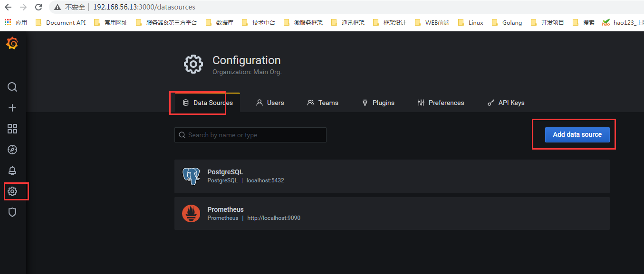Viewport: 644px width, 274px height.
Task: Click the http://localhost:9090 address text
Action: (x=274, y=218)
